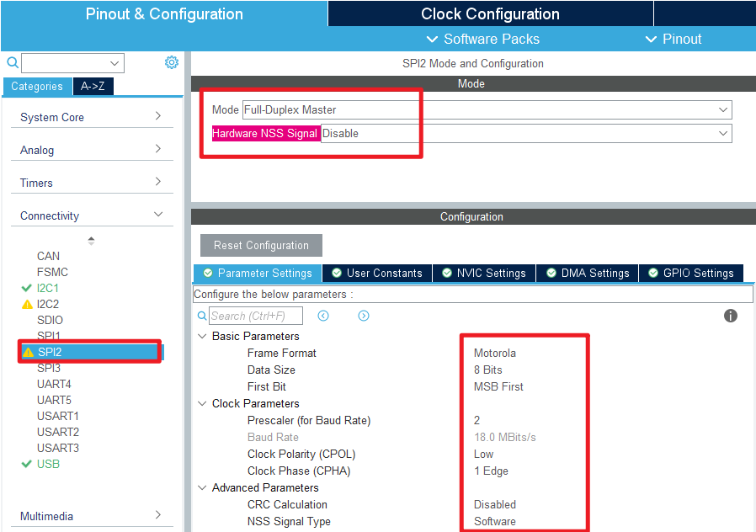
Task: Open the Software Packs menu
Action: (x=483, y=39)
